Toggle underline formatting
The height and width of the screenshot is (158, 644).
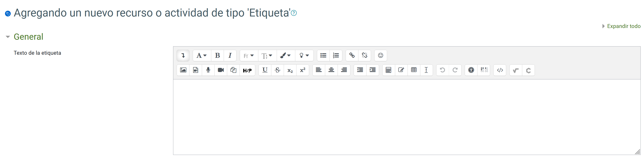[x=265, y=70]
